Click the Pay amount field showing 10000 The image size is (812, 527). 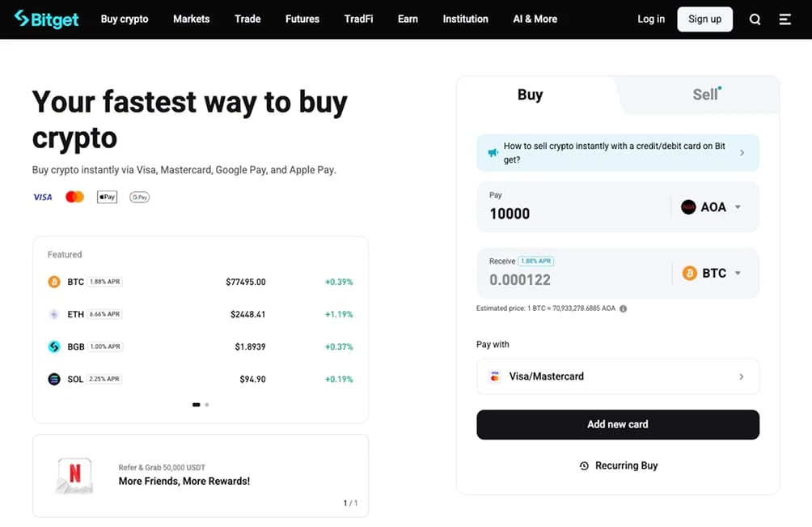point(573,214)
